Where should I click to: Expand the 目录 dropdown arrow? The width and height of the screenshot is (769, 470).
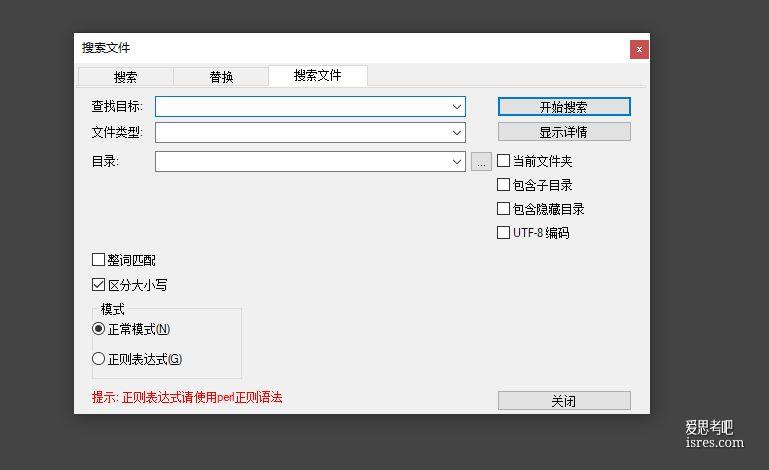tap(457, 161)
